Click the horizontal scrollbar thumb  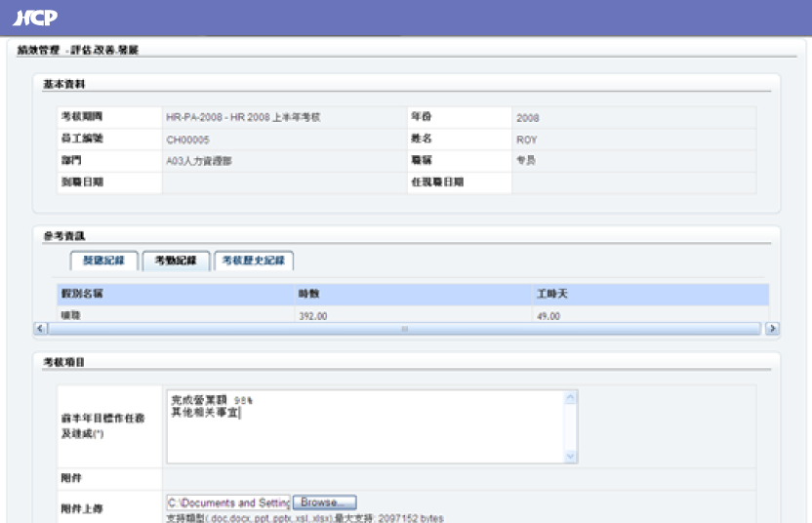[x=403, y=329]
